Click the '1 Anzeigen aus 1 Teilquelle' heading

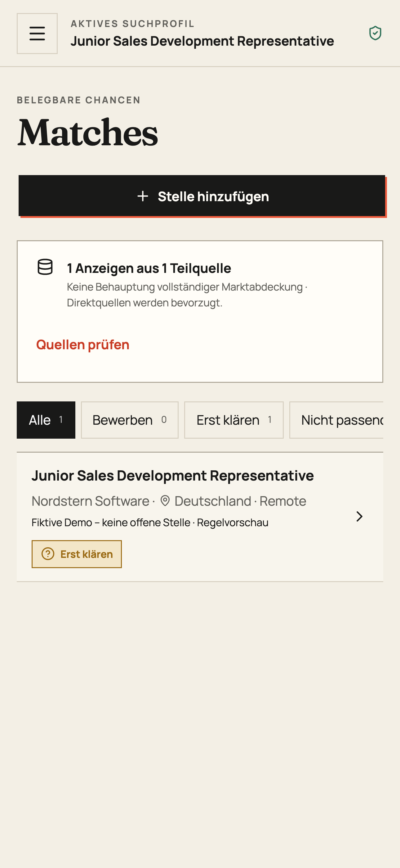[149, 268]
